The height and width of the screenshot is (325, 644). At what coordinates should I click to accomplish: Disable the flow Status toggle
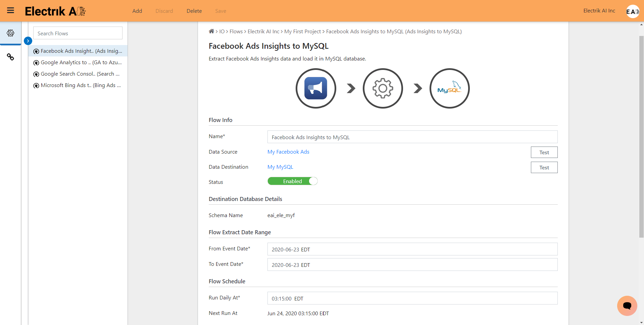tap(292, 181)
